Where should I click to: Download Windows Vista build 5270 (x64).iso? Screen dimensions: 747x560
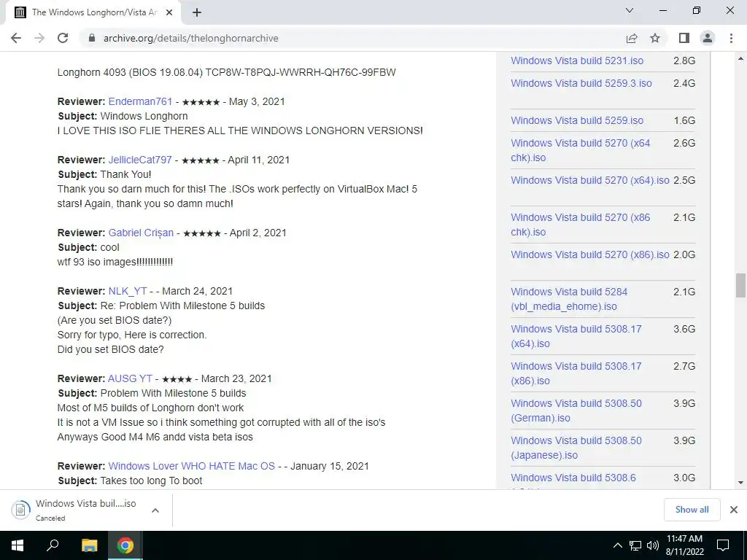[589, 180]
